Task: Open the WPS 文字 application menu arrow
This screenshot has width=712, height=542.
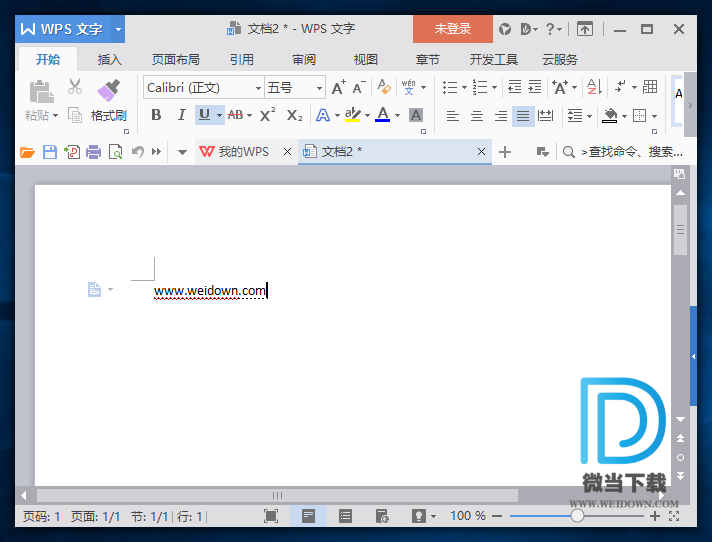Action: [118, 29]
